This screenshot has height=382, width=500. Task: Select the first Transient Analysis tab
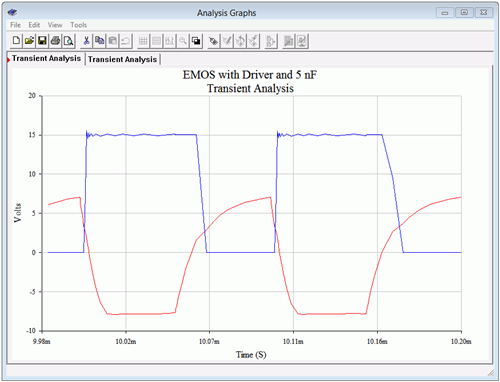coord(46,58)
